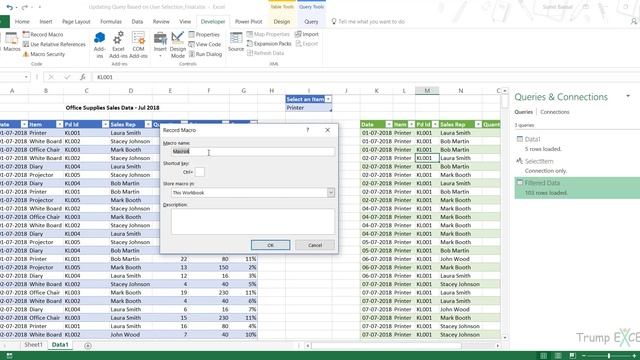Open Queries & Connections pane options arrow
This screenshot has height=360, width=640.
628,96
